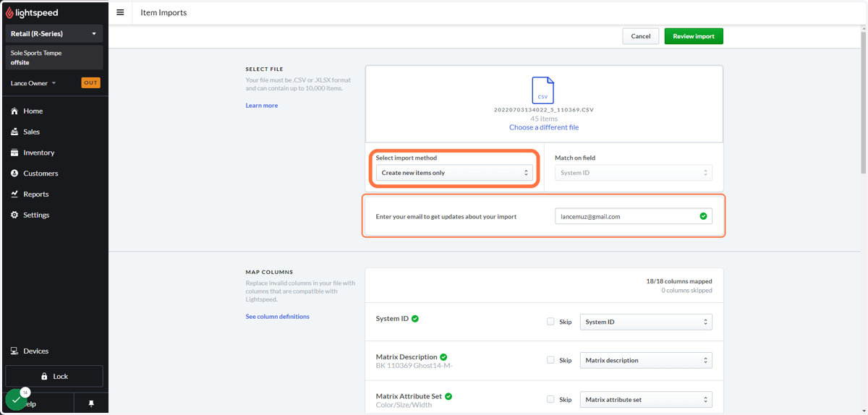This screenshot has height=415, width=868.
Task: Enable Skip for Matrix Description column
Action: point(550,360)
